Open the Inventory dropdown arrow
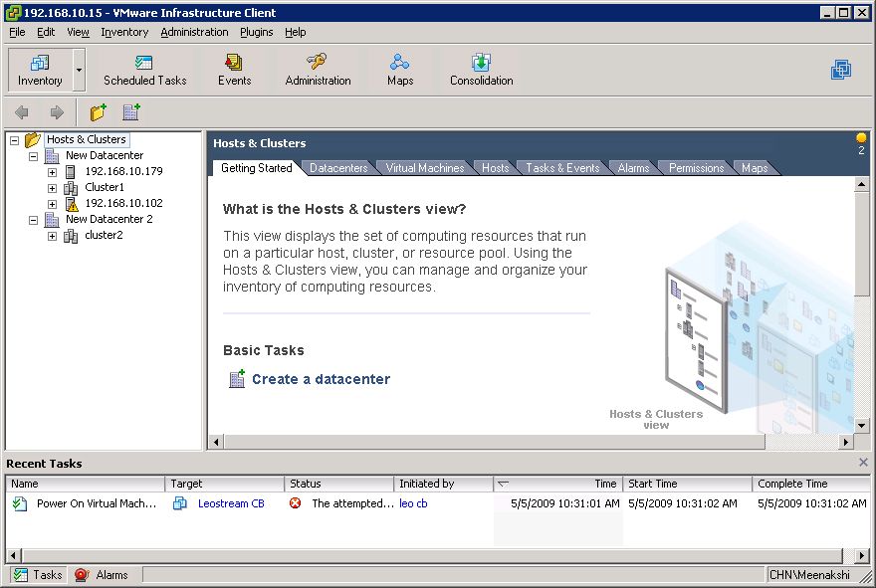This screenshot has width=876, height=588. (x=79, y=70)
